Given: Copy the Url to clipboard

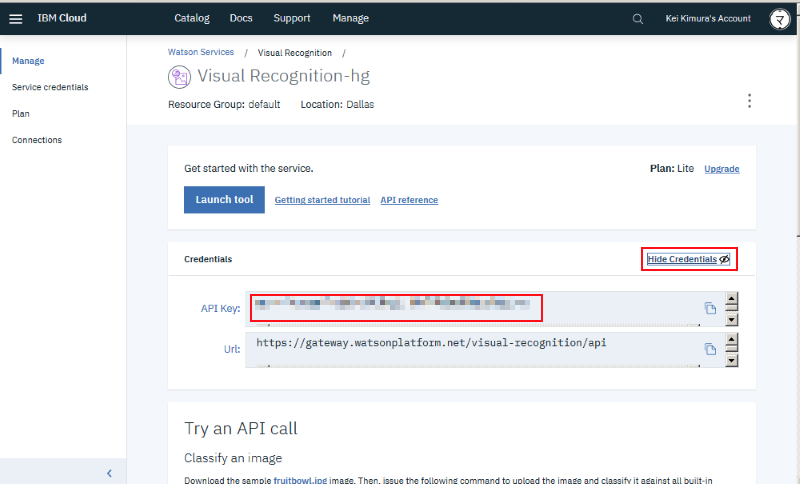Looking at the screenshot, I should (710, 349).
